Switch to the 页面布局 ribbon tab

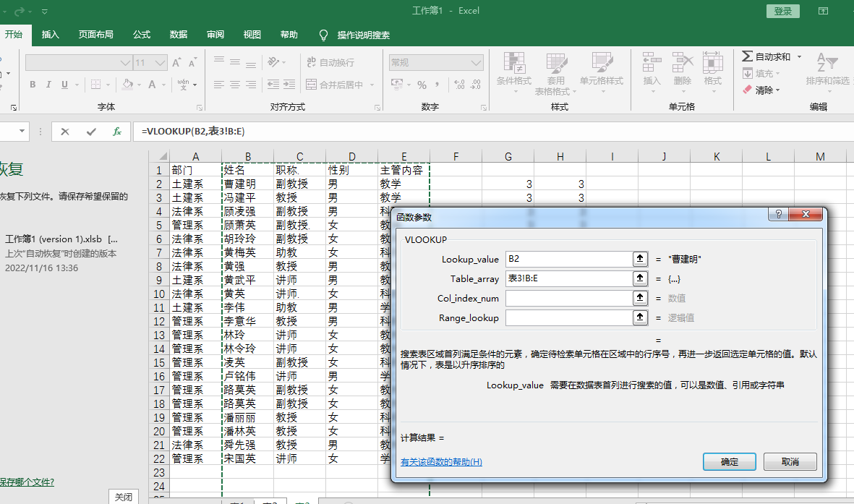(96, 34)
